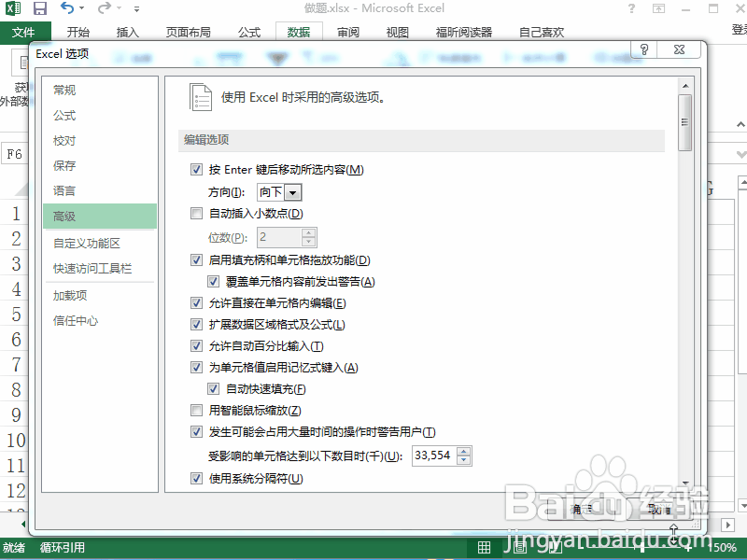The image size is (747, 560).
Task: Switch to the 页面布局 ribbon tab
Action: point(189,32)
